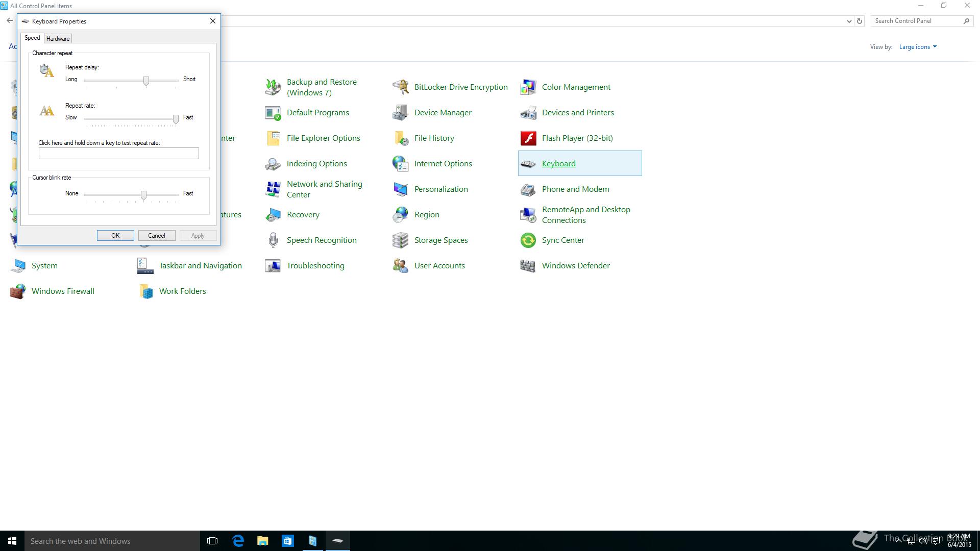Open Internet Options icon
The image size is (980, 551).
pyautogui.click(x=400, y=164)
